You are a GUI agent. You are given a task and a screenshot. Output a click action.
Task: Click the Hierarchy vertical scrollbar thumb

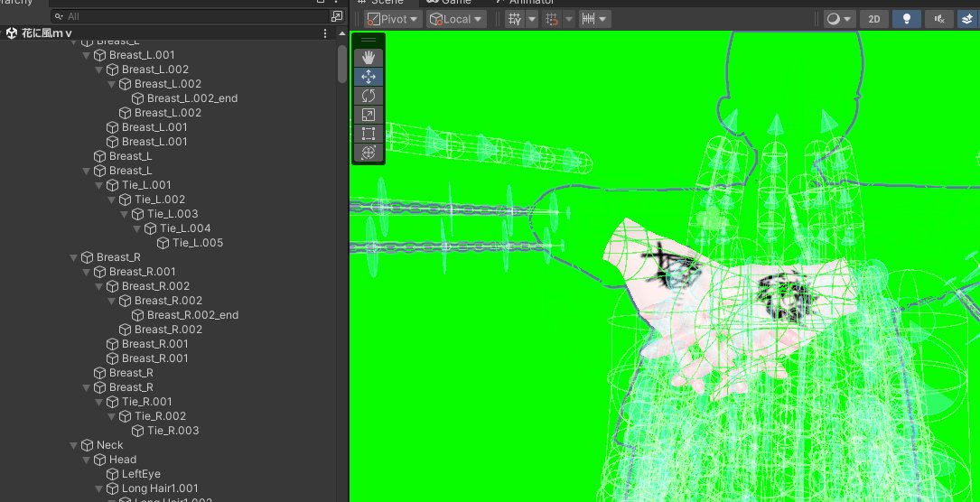click(x=342, y=63)
